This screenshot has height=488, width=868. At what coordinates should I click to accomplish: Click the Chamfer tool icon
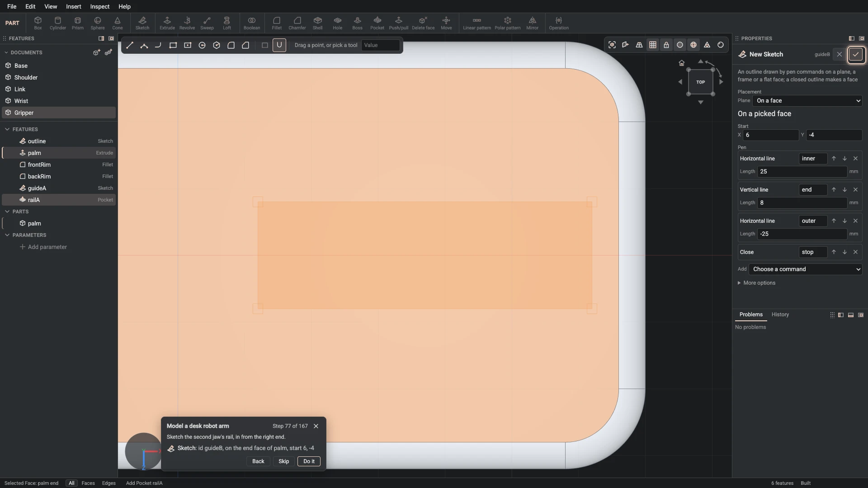point(297,23)
